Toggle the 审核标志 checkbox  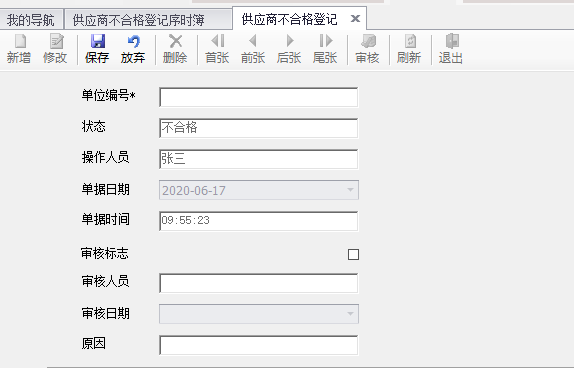[x=353, y=254]
